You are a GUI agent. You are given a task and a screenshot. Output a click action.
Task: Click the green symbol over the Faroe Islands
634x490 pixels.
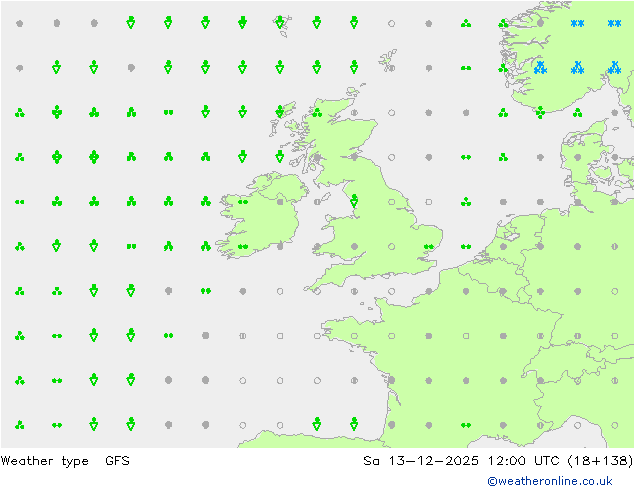(x=280, y=22)
